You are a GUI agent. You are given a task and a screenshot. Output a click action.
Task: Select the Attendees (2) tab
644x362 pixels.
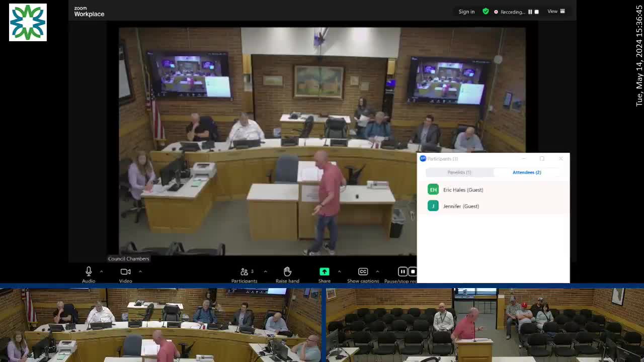point(527,172)
